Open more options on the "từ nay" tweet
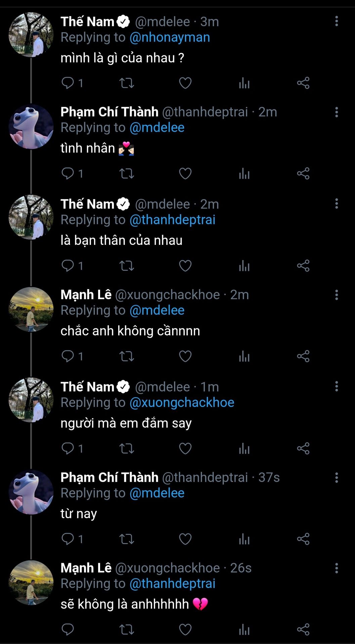Viewport: 355px width, 644px height. click(336, 477)
